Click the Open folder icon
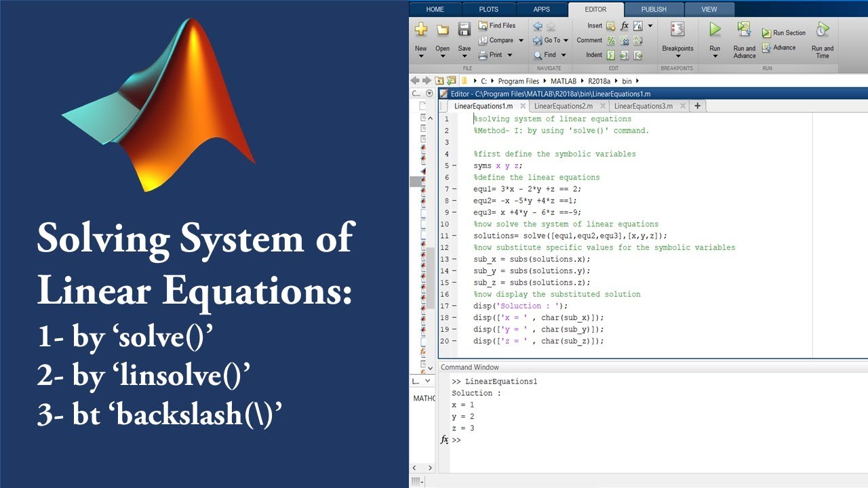Image resolution: width=868 pixels, height=488 pixels. (443, 30)
